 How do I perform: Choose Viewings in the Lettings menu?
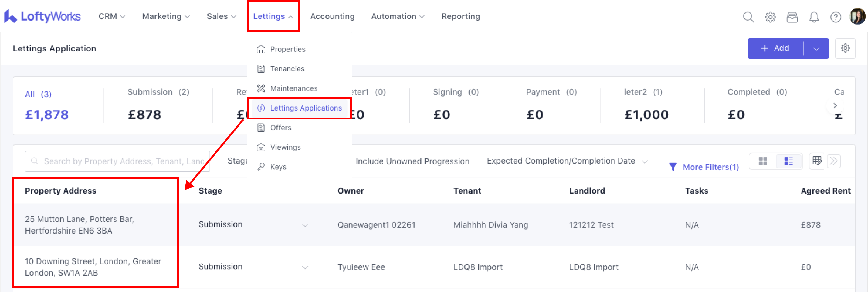(x=285, y=147)
